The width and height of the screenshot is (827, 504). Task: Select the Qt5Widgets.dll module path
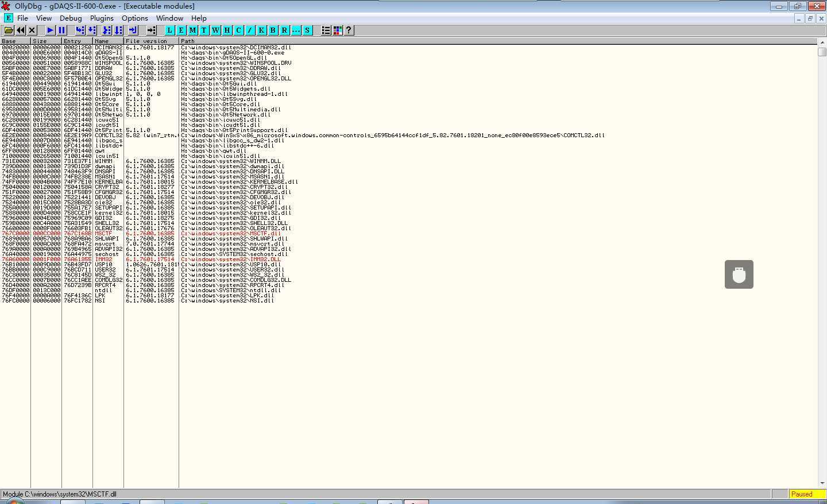point(225,88)
